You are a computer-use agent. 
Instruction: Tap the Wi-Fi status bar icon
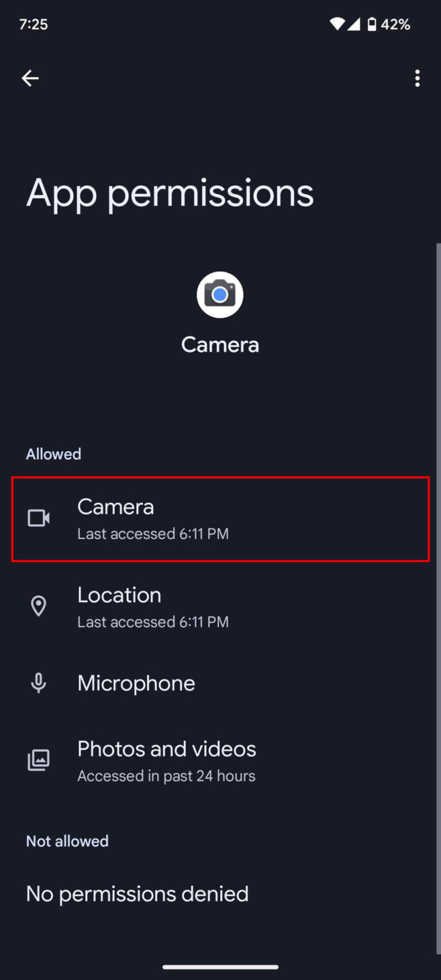pos(338,23)
